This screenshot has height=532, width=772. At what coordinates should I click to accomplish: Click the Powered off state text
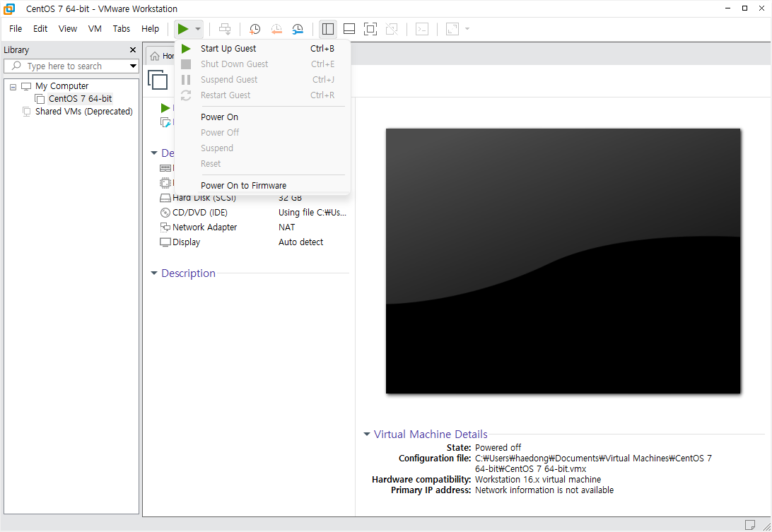tap(498, 447)
